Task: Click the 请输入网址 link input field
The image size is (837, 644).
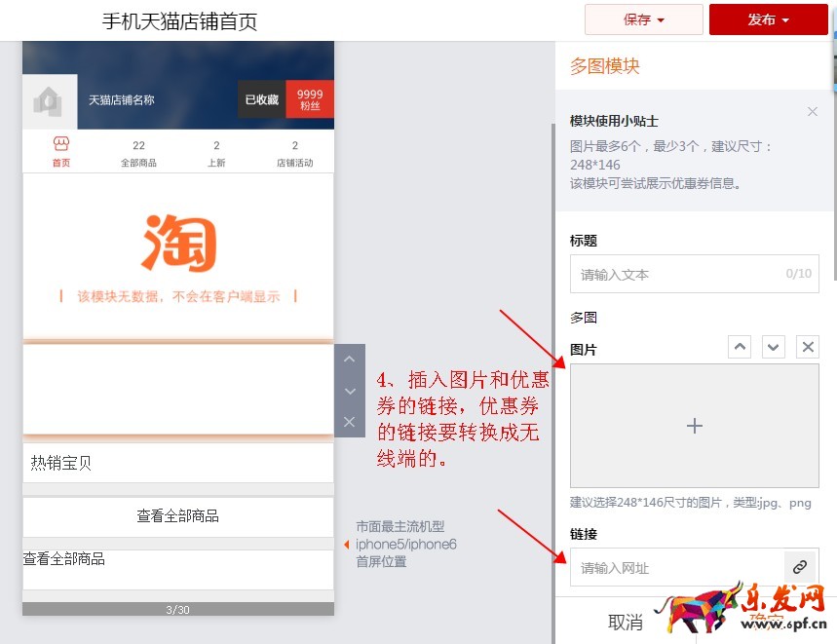Action: (x=682, y=566)
